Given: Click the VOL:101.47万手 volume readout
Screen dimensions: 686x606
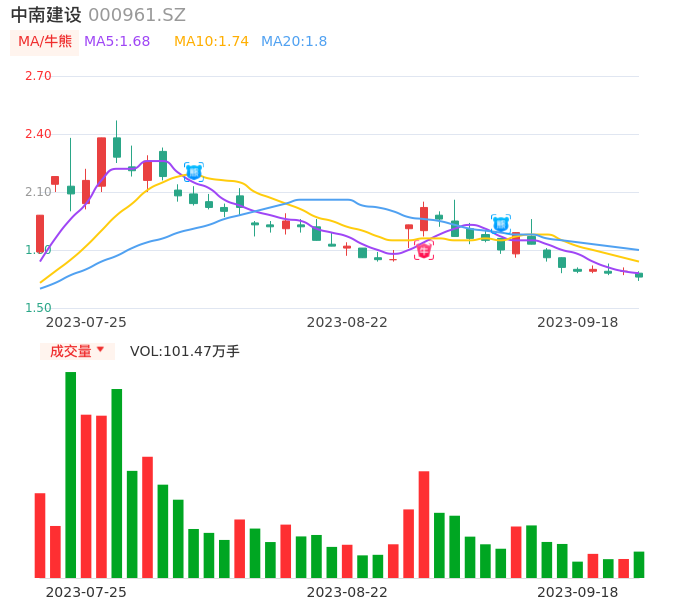Looking at the screenshot, I should [185, 351].
